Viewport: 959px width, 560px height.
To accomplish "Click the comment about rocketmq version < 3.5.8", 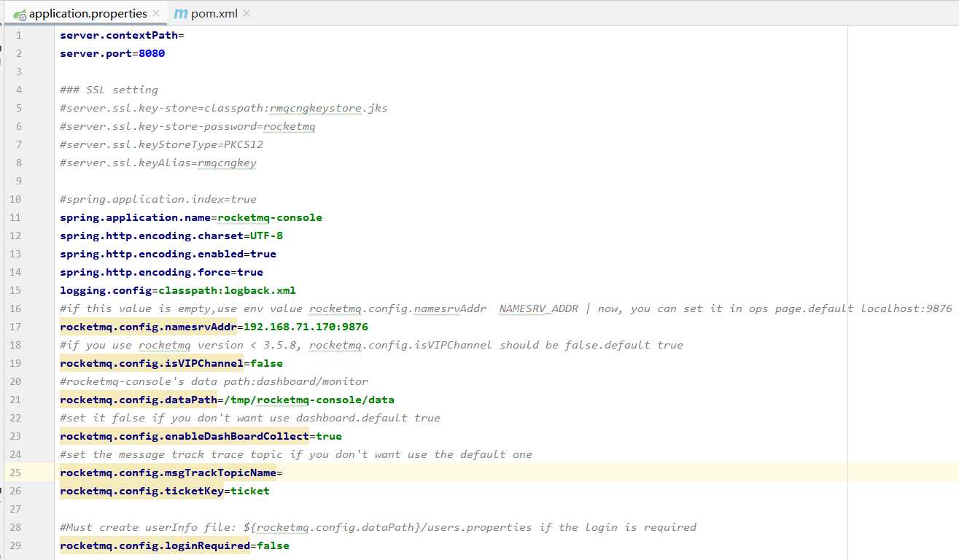I will [371, 345].
